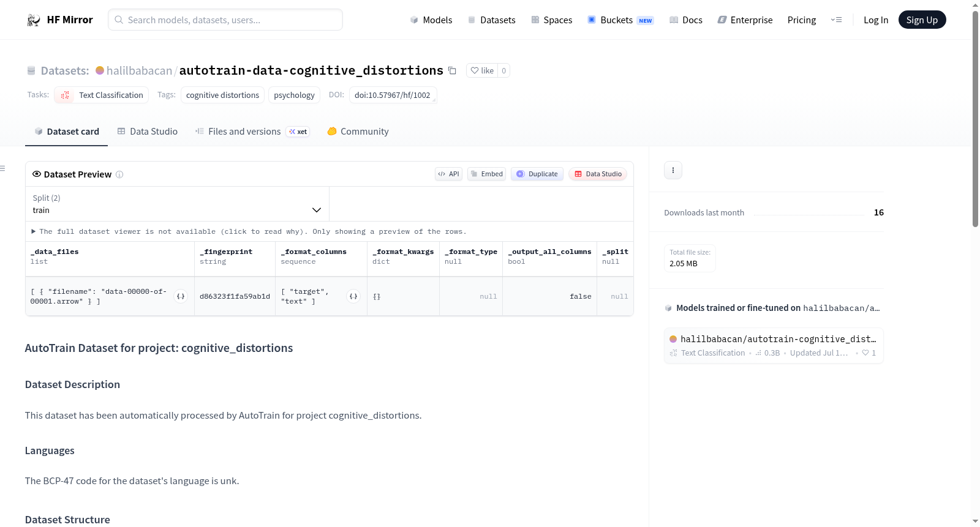980x527 pixels.
Task: Open Enterprise in the top navigation
Action: coord(745,20)
